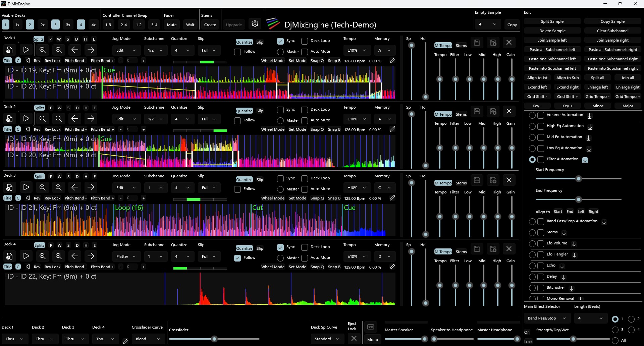This screenshot has width=644, height=346.
Task: Click the pencil edit icon next to Deck 3 pitch
Action: click(x=392, y=198)
